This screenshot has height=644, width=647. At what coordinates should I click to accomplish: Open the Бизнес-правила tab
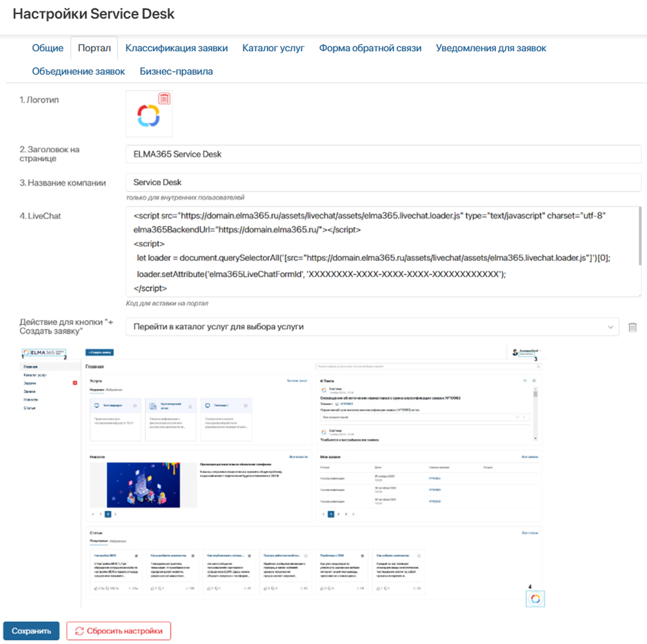coord(176,71)
